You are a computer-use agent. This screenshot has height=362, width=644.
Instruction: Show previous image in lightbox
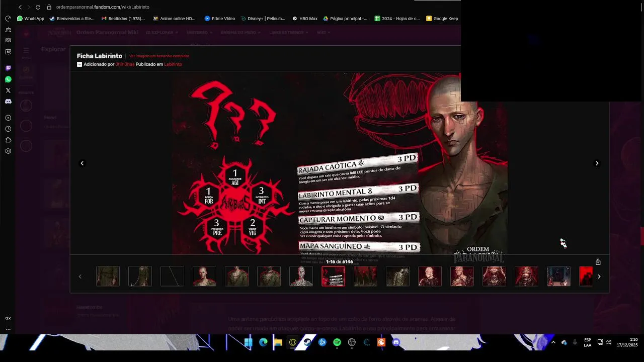click(82, 163)
